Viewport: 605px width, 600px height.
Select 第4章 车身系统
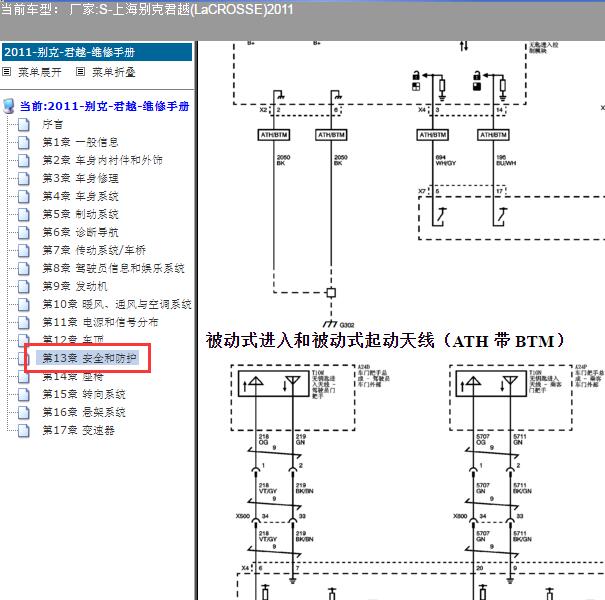tap(80, 196)
